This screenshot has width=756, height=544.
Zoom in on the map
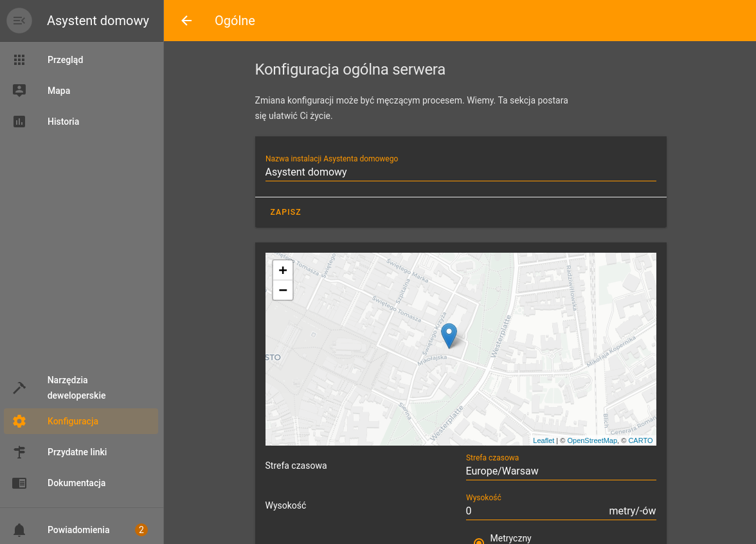[x=283, y=270]
